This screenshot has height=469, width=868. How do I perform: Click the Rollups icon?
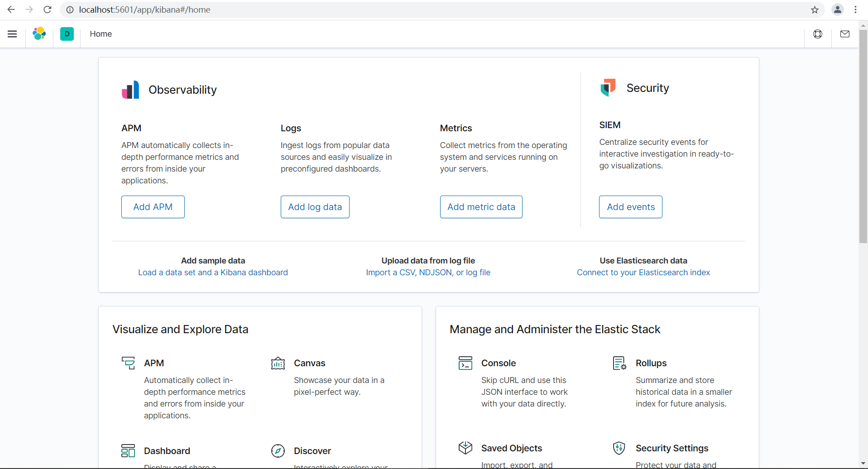coord(619,363)
